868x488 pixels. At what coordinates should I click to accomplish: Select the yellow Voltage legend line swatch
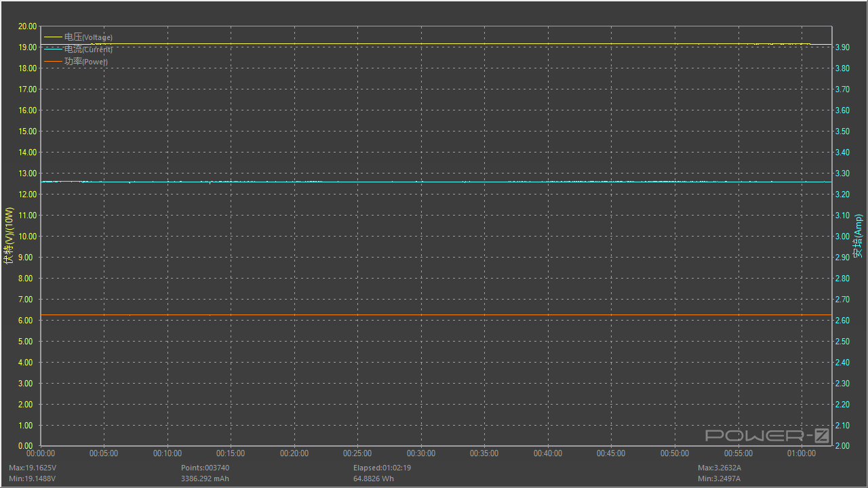[x=53, y=37]
